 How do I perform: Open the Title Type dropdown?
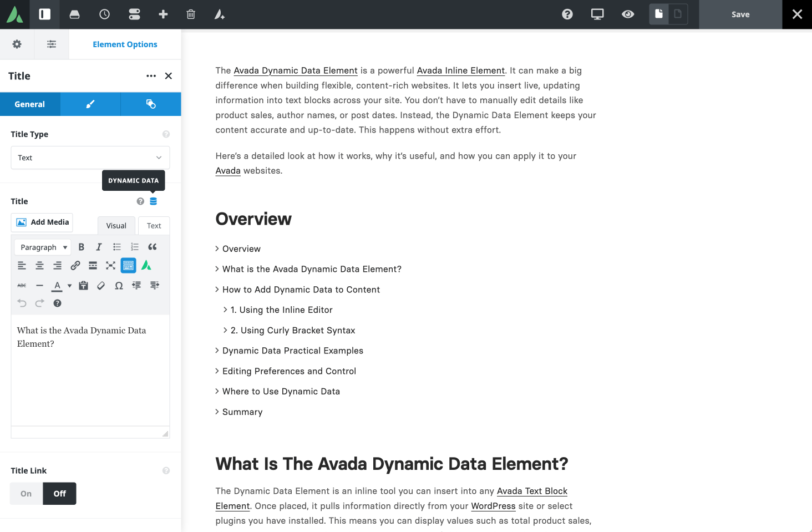(x=90, y=158)
